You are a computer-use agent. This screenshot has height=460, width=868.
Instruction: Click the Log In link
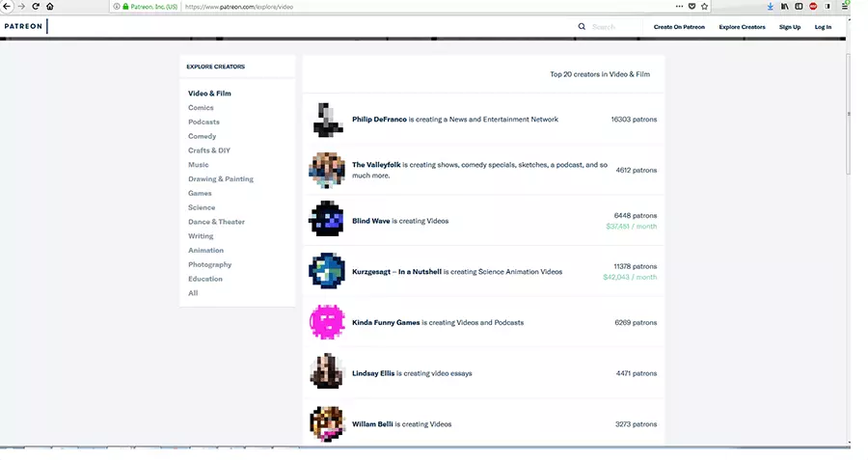tap(823, 27)
